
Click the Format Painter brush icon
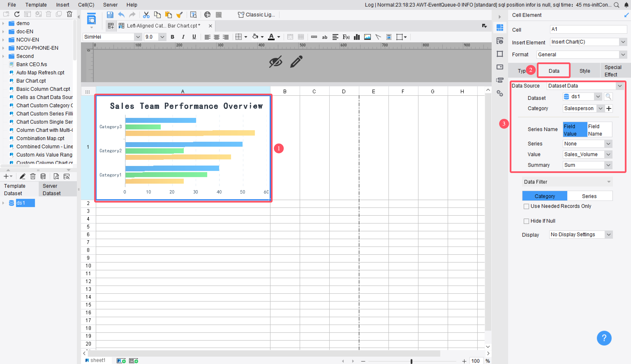[x=180, y=15]
